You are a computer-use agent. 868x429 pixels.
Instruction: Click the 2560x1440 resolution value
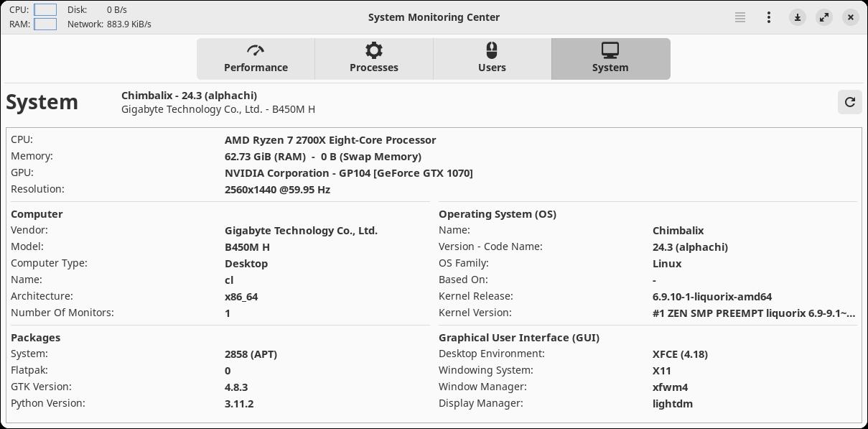click(277, 190)
